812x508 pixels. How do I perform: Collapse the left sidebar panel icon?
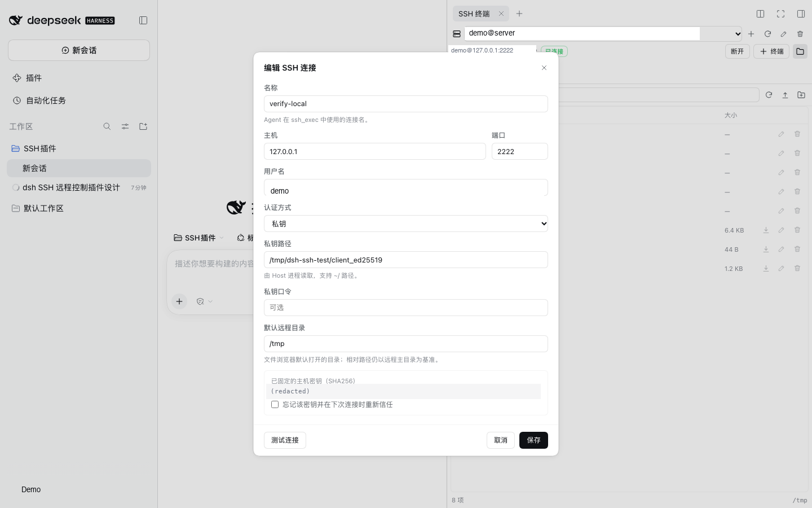click(143, 20)
